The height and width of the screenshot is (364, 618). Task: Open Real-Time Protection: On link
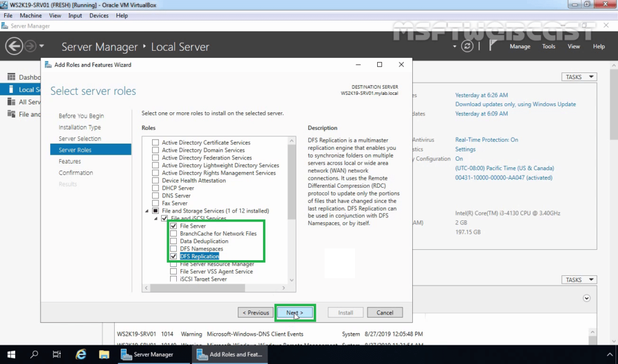pyautogui.click(x=486, y=139)
